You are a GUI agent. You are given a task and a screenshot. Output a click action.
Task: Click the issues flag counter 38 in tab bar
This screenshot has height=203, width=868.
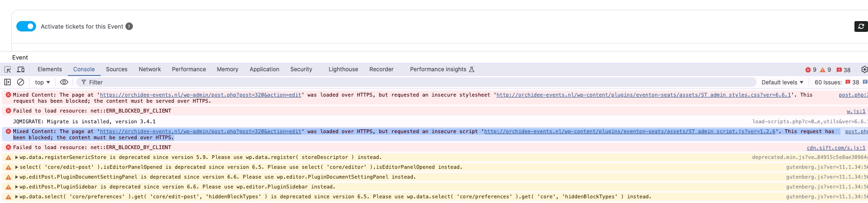[844, 70]
